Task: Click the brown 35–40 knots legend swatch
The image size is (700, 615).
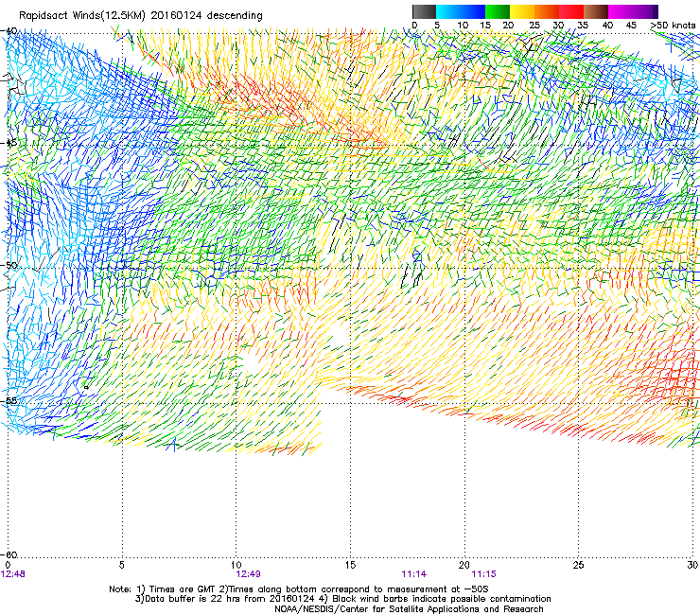Action: click(x=596, y=11)
